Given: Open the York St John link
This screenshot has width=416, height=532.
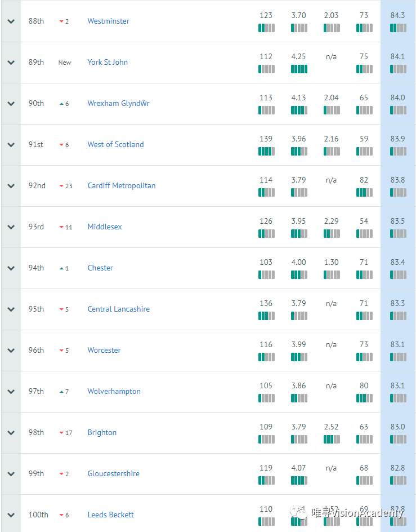Looking at the screenshot, I should [x=108, y=62].
